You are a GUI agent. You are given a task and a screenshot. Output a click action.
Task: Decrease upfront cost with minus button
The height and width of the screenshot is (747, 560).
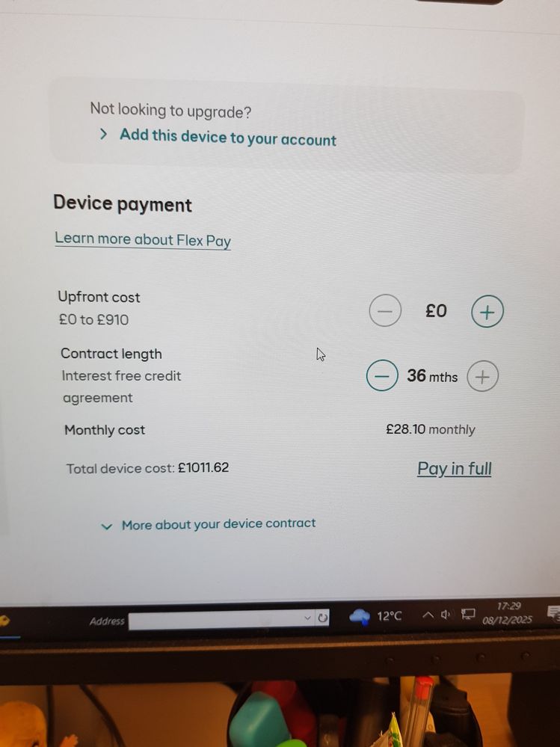[385, 310]
